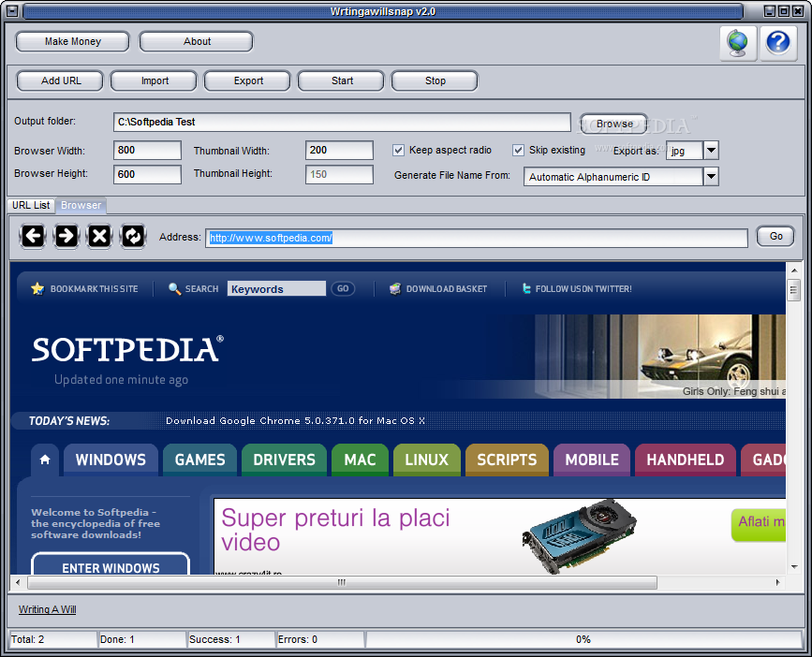The width and height of the screenshot is (812, 657).
Task: Click the Search magnifier icon on the webpage
Action: (174, 288)
